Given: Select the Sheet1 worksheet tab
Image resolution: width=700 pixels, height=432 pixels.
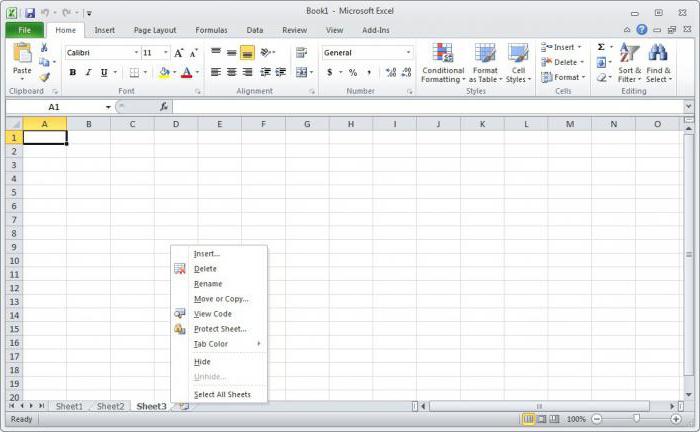Looking at the screenshot, I should pyautogui.click(x=69, y=406).
